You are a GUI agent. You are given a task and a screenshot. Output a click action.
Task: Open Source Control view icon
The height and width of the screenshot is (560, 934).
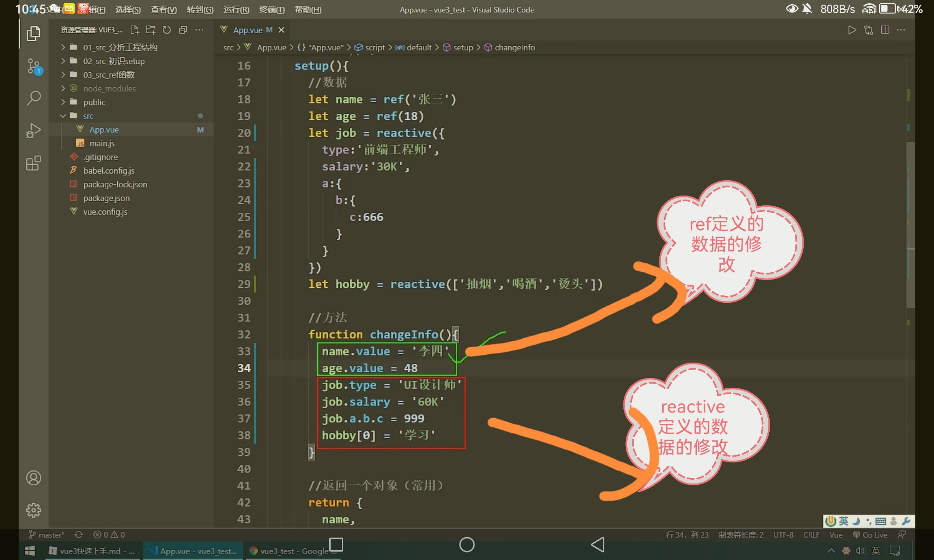(34, 66)
